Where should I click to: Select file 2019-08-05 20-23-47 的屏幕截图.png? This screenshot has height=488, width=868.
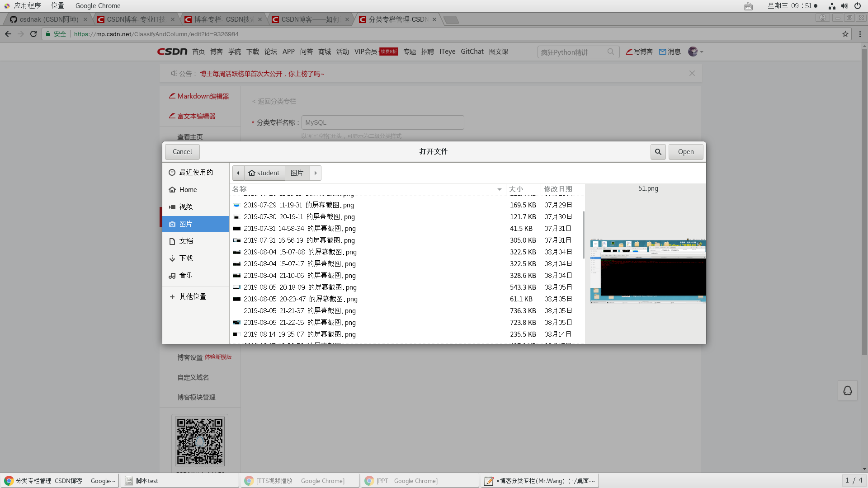click(x=407, y=299)
